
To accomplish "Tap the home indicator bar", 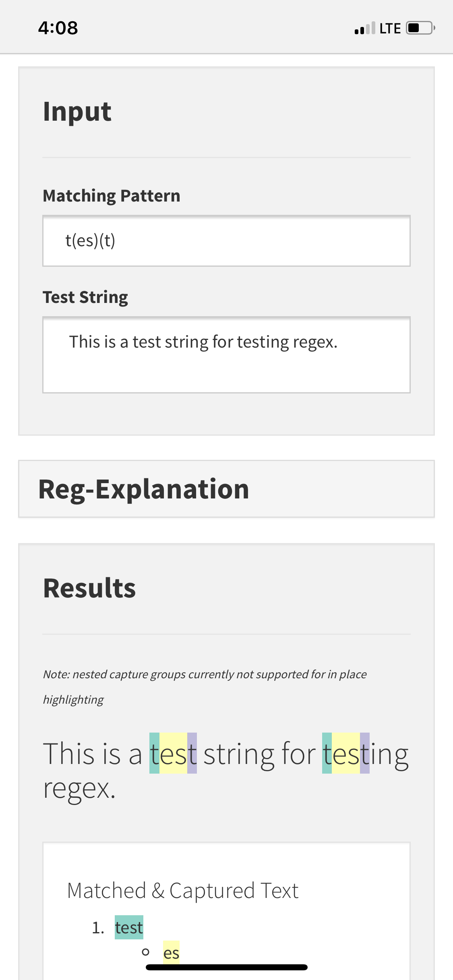I will (226, 967).
